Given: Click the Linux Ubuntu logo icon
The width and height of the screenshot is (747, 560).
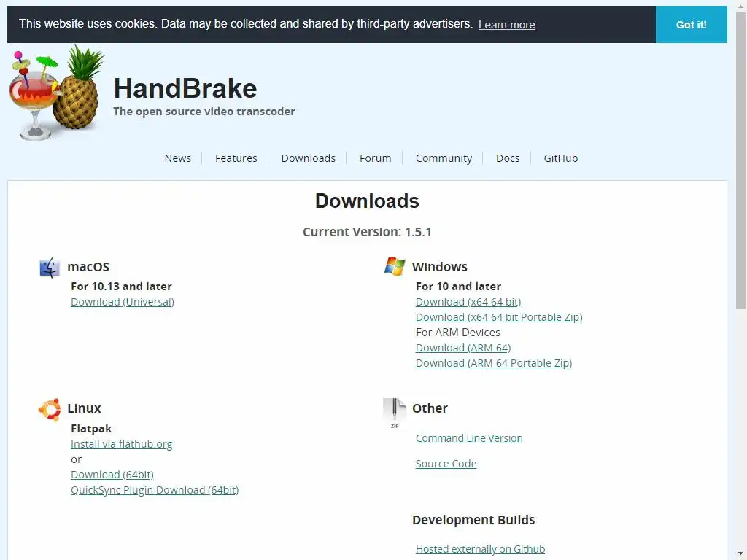Looking at the screenshot, I should pos(50,410).
